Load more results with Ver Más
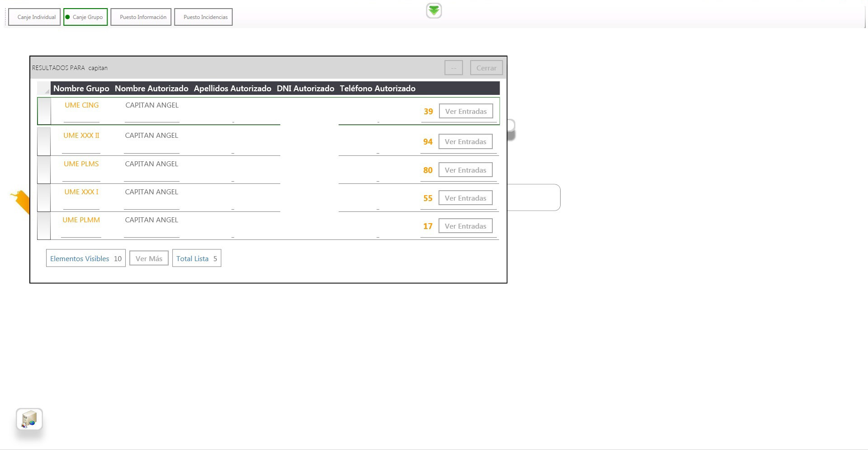 click(x=149, y=258)
